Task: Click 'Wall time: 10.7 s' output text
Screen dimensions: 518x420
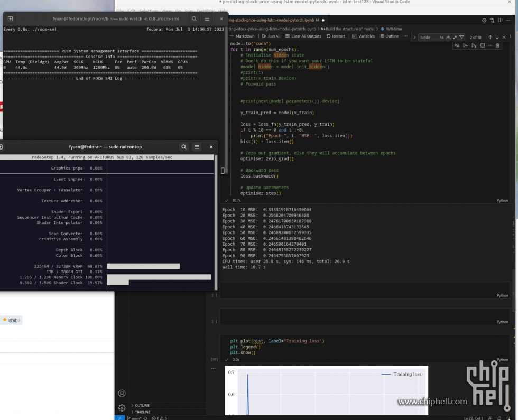Action: tap(244, 267)
